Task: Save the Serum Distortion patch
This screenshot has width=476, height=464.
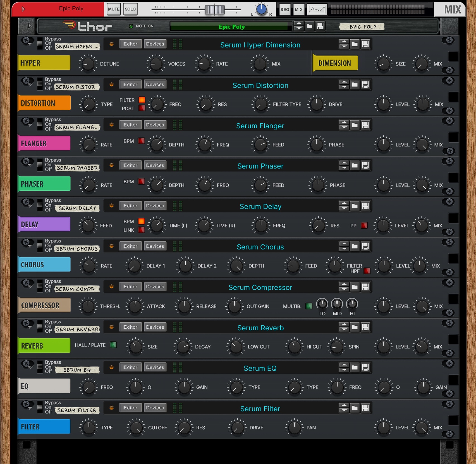Action: 365,85
